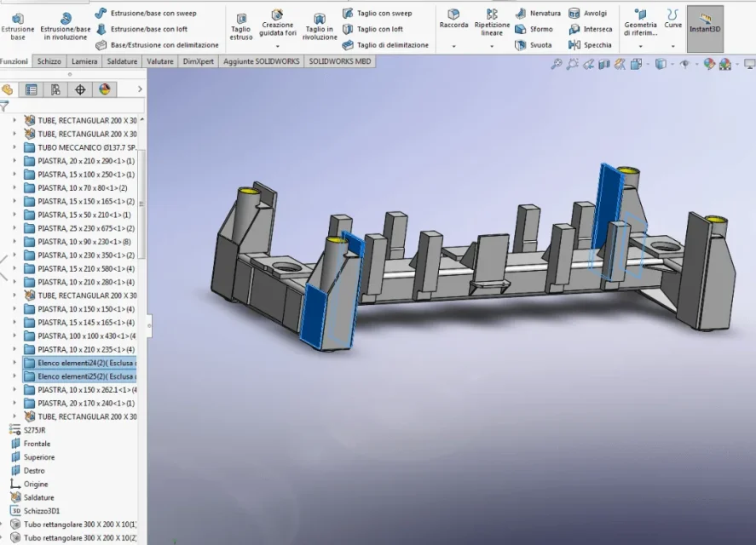756x545 pixels.
Task: Open dropdown under Geometria di riferimento
Action: click(x=640, y=46)
